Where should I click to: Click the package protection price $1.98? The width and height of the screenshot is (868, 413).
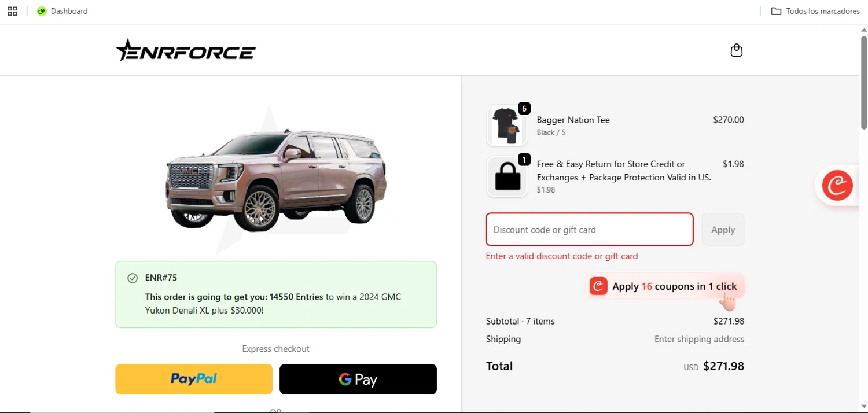(x=733, y=164)
